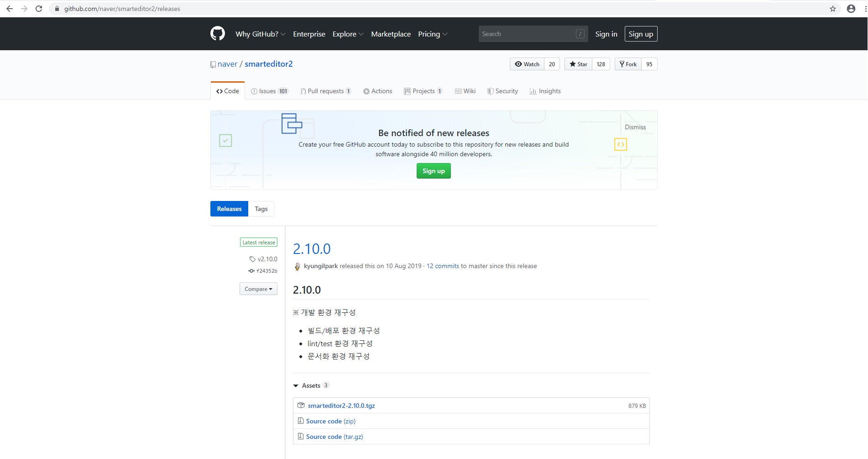The height and width of the screenshot is (459, 868).
Task: Open Enterprise in the header
Action: 309,34
